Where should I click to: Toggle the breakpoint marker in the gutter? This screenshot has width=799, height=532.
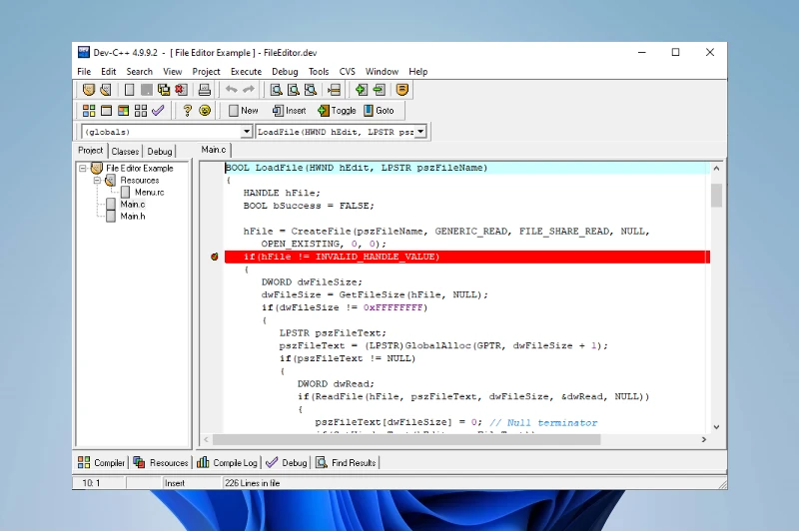(x=215, y=257)
